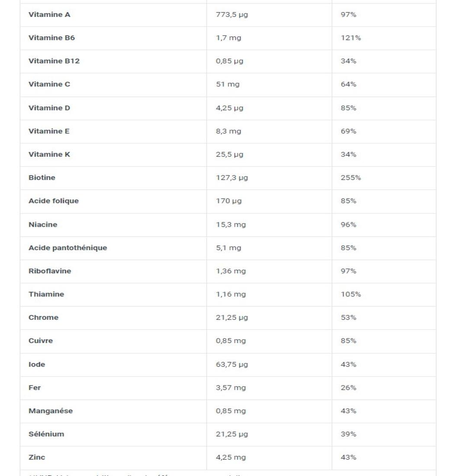Click the Vitamine A row label
The height and width of the screenshot is (476, 476).
pos(49,15)
